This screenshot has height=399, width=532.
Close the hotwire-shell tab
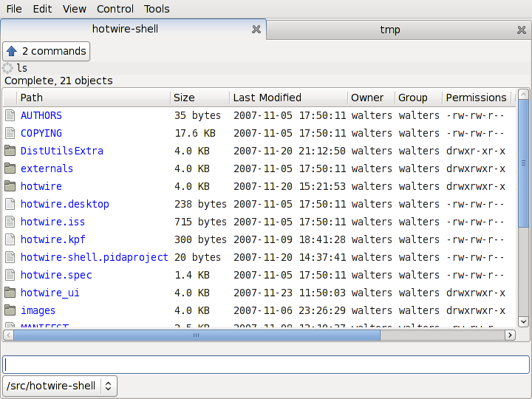click(x=256, y=30)
